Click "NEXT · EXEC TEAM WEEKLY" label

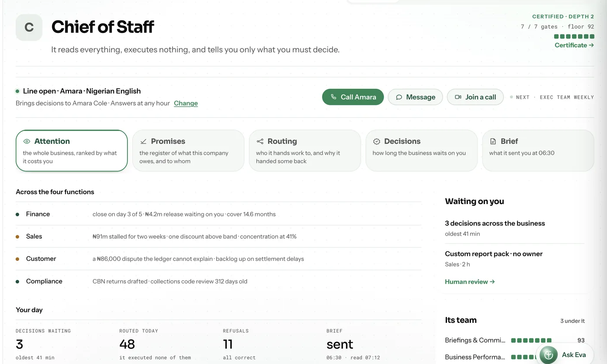coord(555,97)
